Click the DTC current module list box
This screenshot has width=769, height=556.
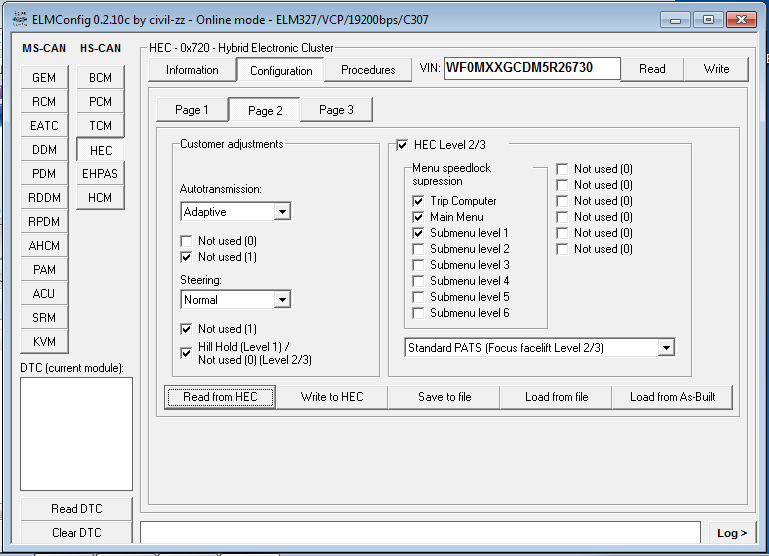click(76, 433)
